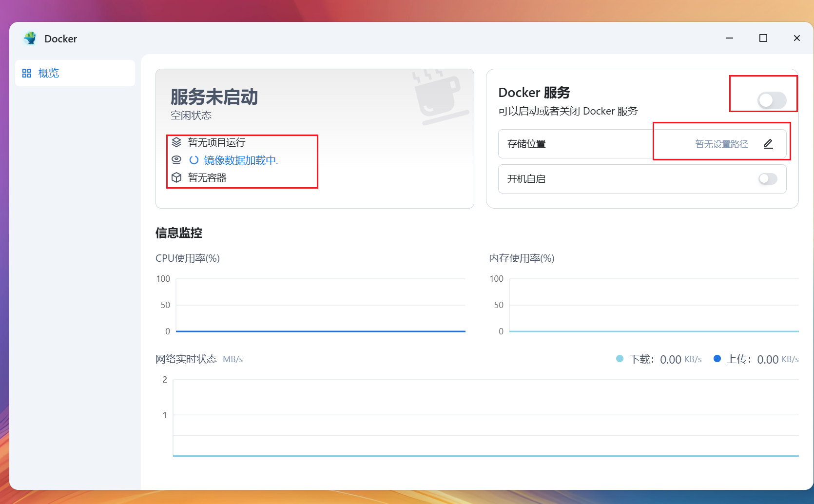The width and height of the screenshot is (814, 504).
Task: Click the 存储位置 label
Action: (x=526, y=144)
